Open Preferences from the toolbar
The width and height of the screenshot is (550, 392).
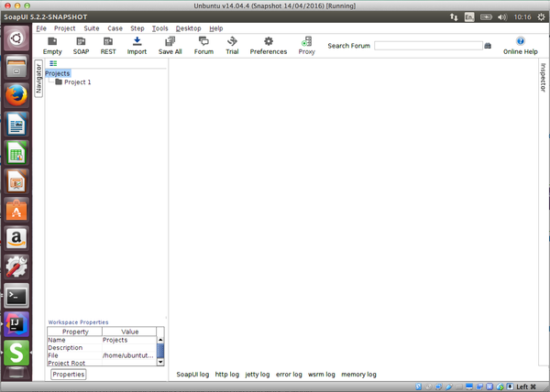click(x=268, y=45)
